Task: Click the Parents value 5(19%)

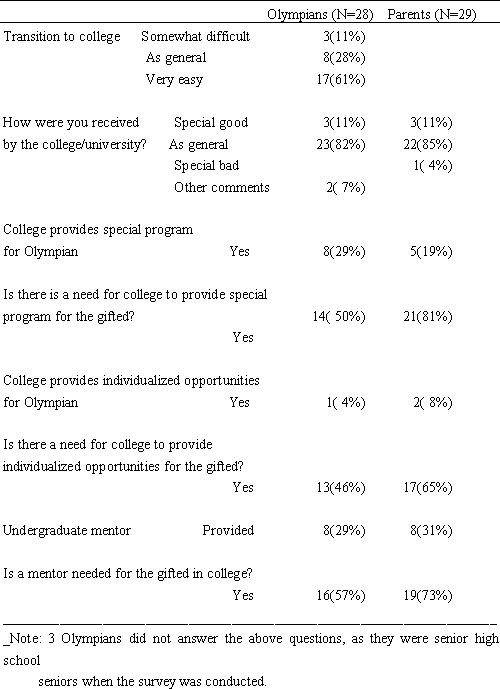Action: [431, 252]
